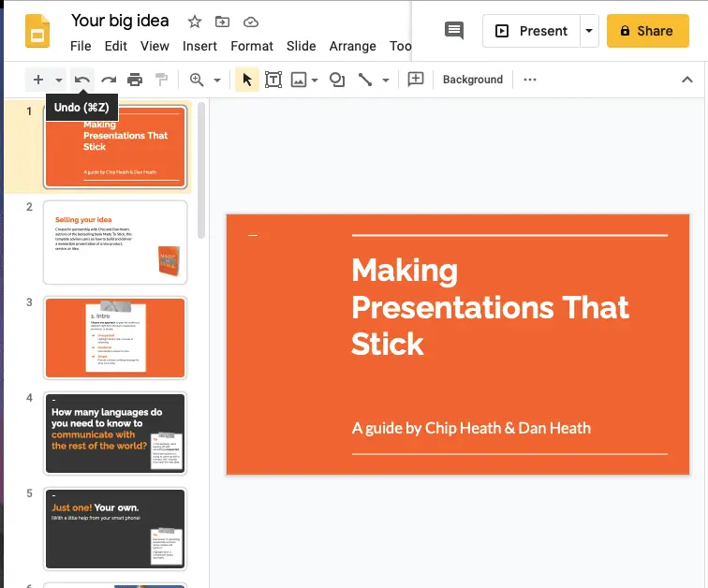The image size is (708, 588).
Task: Add a new slide with plus button
Action: (x=38, y=80)
